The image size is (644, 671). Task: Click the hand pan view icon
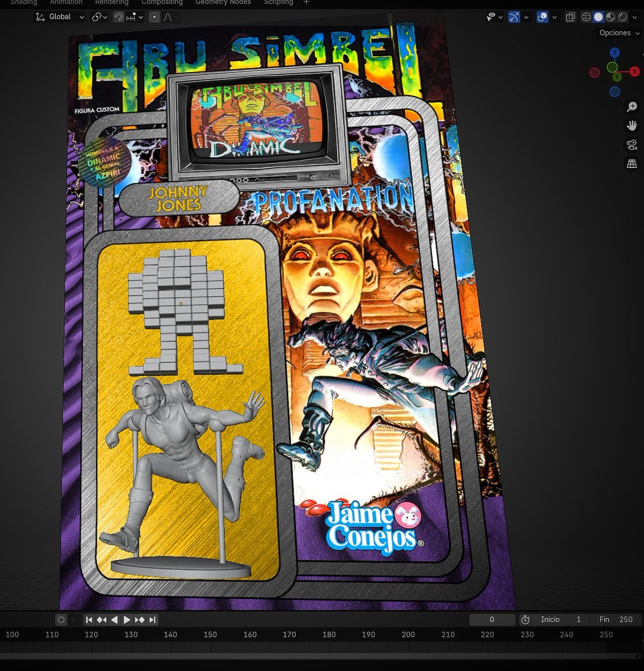(x=632, y=125)
